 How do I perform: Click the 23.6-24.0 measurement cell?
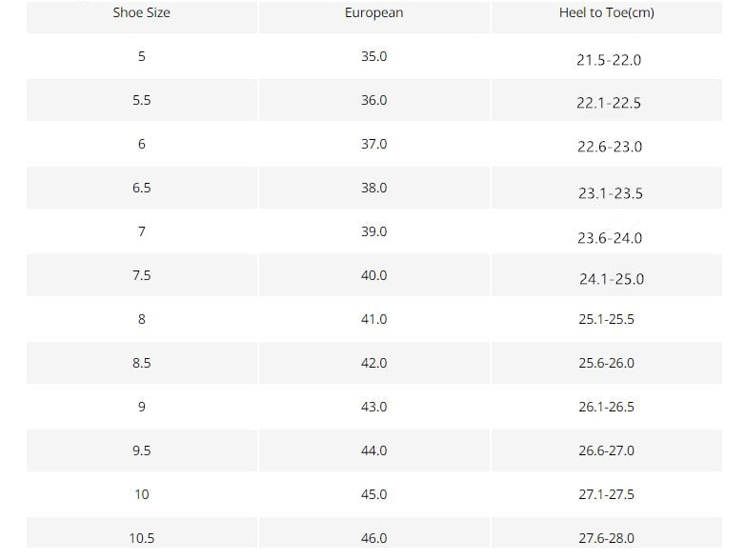[x=609, y=238]
